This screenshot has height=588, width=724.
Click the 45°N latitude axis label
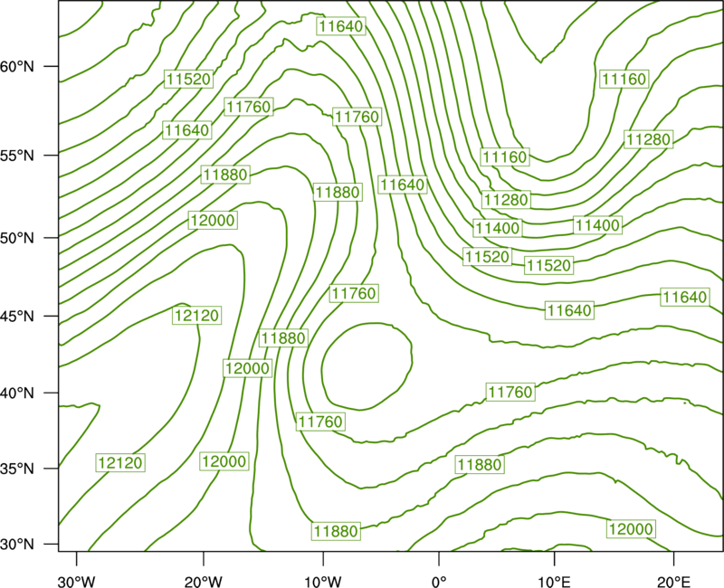point(17,316)
